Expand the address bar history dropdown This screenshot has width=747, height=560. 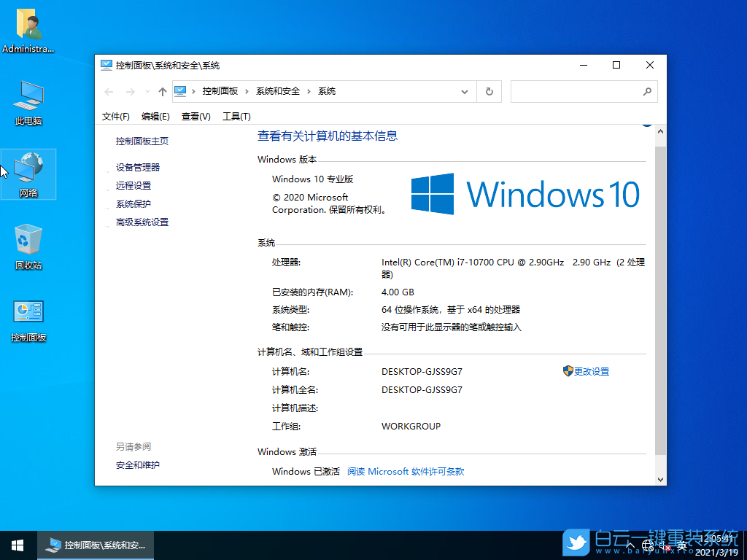465,91
